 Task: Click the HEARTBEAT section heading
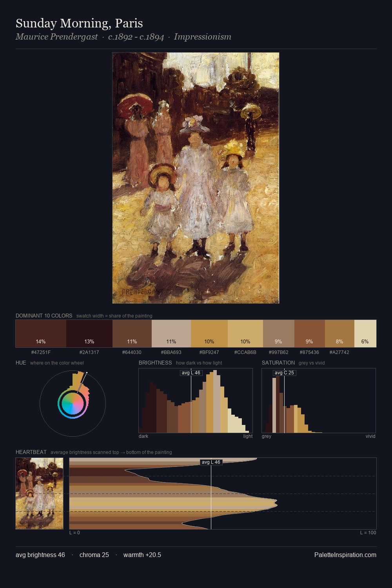coord(31,452)
